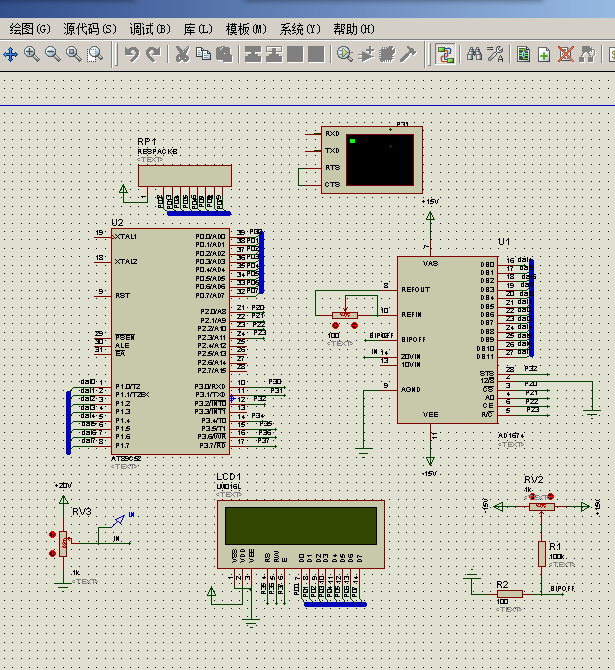Click the "LCD1" component label
This screenshot has width=615, height=670.
[229, 477]
